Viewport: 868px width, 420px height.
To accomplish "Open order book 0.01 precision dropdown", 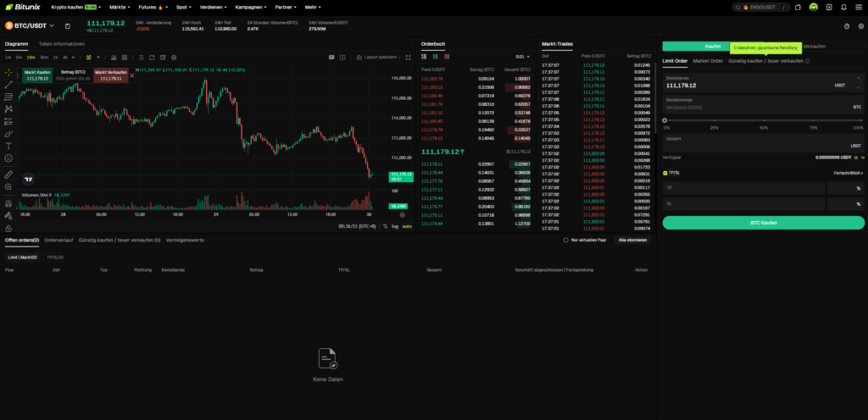I will tap(522, 57).
